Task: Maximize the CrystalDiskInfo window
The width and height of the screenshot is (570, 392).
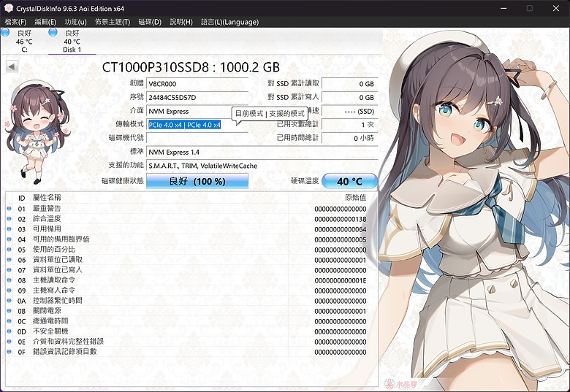Action: point(530,8)
